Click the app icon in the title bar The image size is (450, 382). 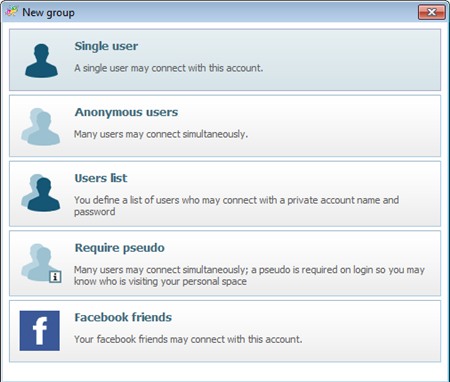[x=11, y=12]
